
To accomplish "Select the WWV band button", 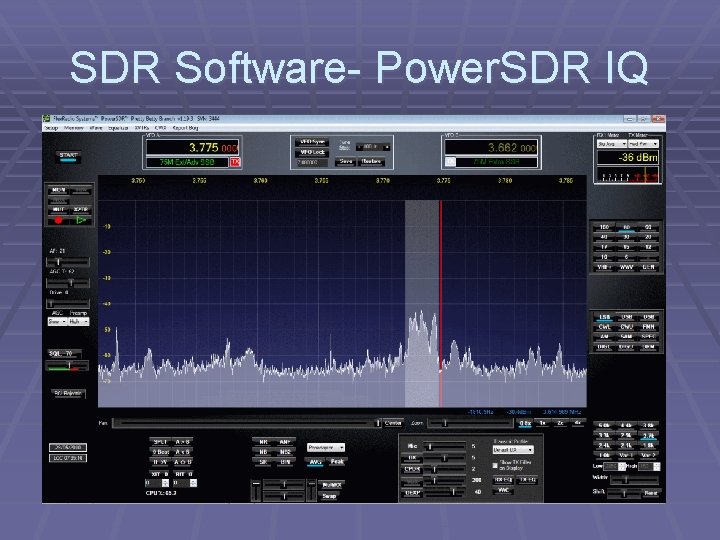I will [x=626, y=267].
